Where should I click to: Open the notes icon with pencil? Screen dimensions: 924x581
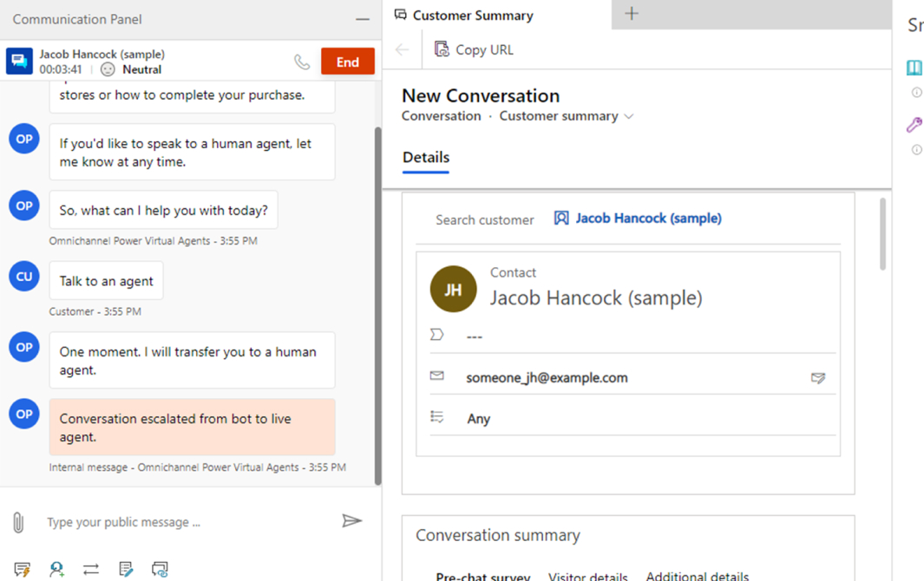click(x=126, y=569)
